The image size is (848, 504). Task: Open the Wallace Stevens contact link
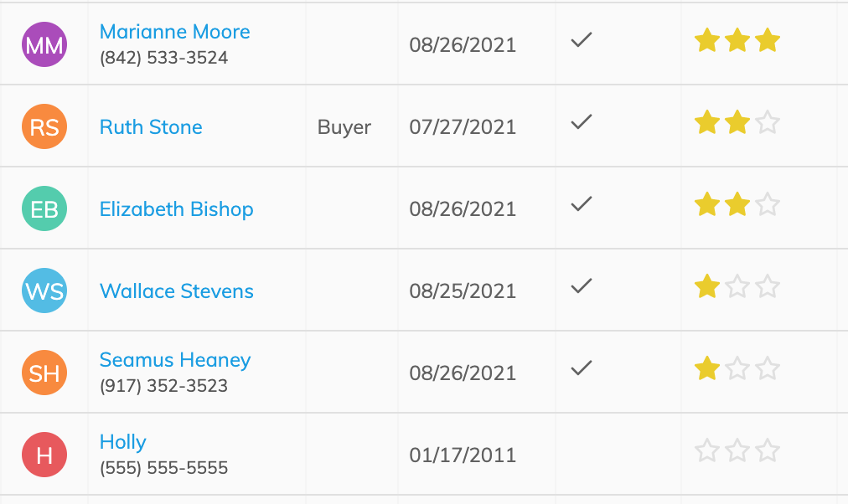176,291
